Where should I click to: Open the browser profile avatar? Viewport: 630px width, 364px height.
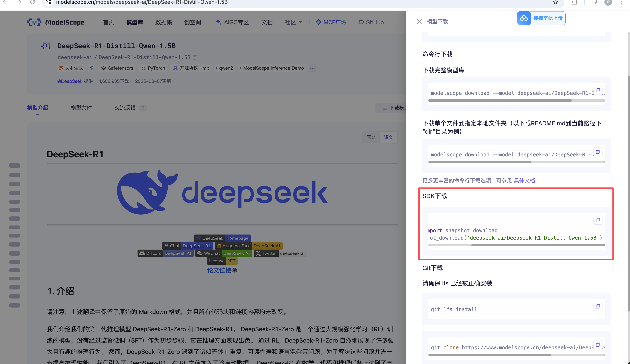click(x=608, y=2)
